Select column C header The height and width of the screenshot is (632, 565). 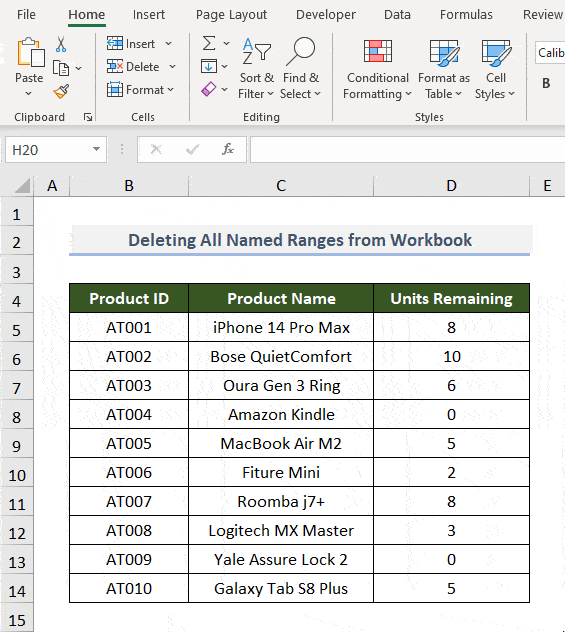coord(281,186)
